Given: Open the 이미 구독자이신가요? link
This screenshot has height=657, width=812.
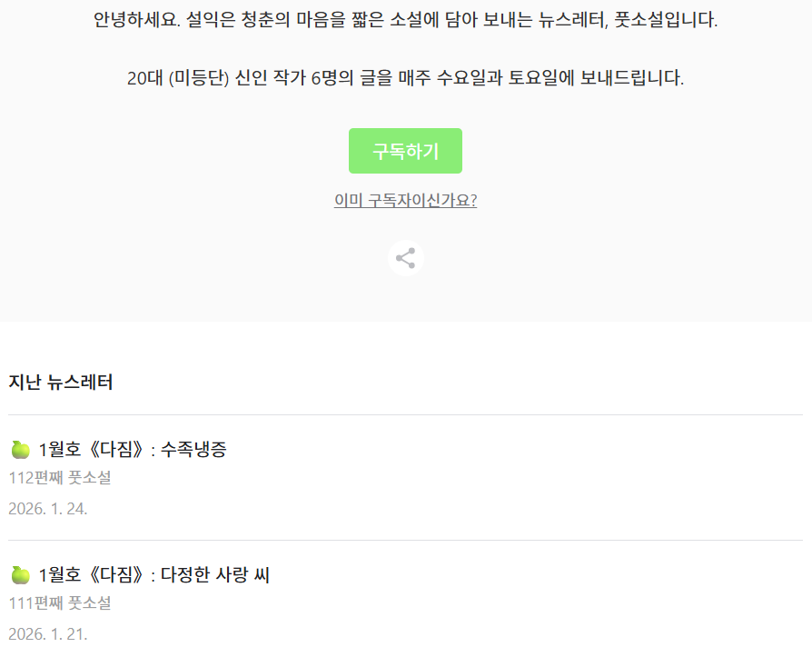Looking at the screenshot, I should click(x=405, y=201).
